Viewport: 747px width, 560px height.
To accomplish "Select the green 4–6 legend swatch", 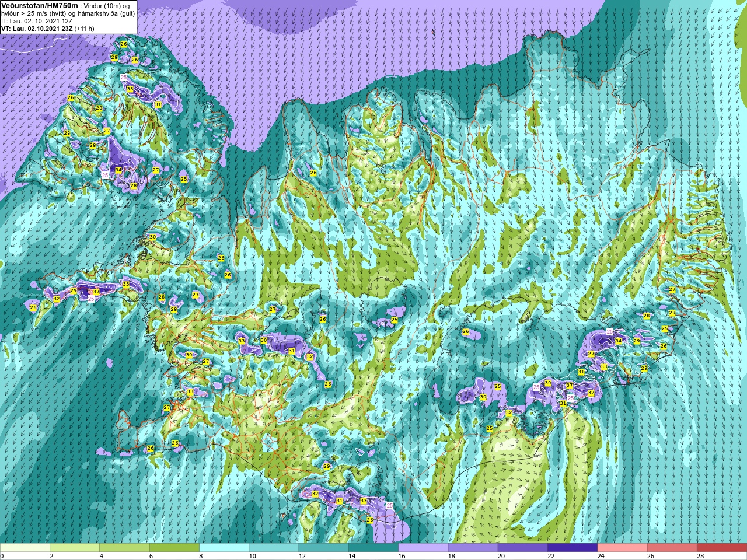I will (124, 548).
